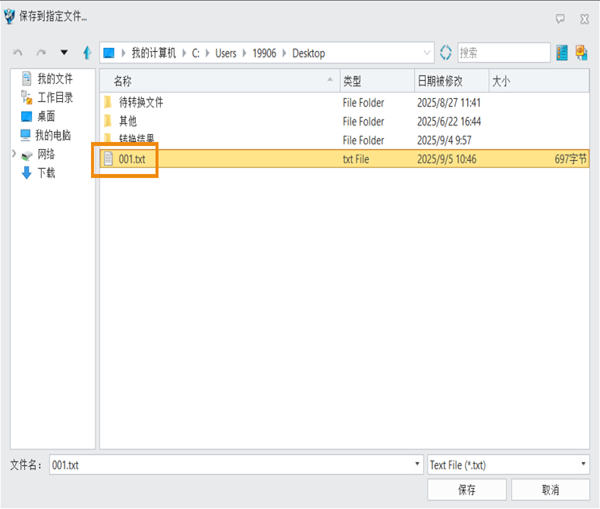Click date 2025/9/4 9:57 cell

444,140
